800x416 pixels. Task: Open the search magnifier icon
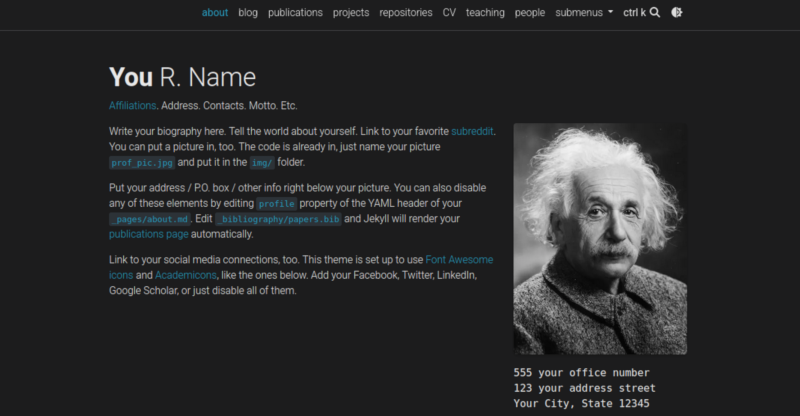tap(655, 13)
